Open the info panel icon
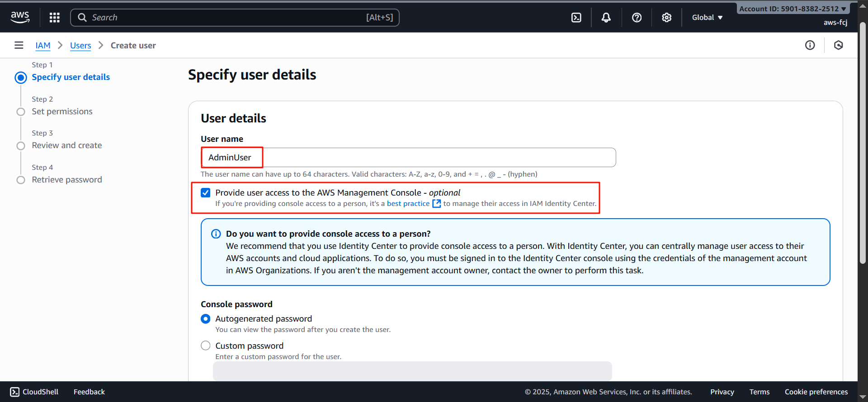The width and height of the screenshot is (868, 402). pyautogui.click(x=810, y=45)
